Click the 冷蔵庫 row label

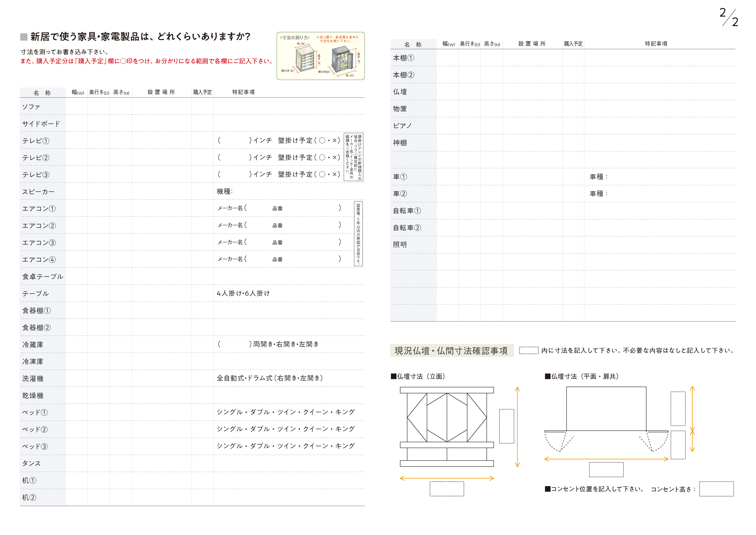[x=33, y=345]
